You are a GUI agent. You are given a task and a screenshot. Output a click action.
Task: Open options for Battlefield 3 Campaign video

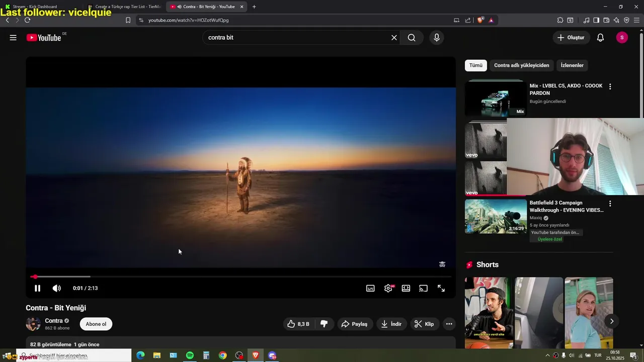click(610, 204)
